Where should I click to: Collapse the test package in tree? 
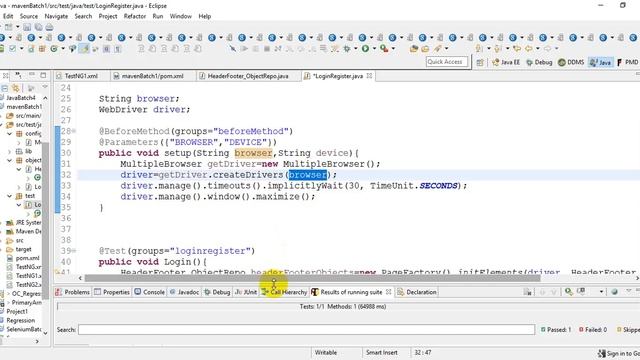click(x=9, y=196)
